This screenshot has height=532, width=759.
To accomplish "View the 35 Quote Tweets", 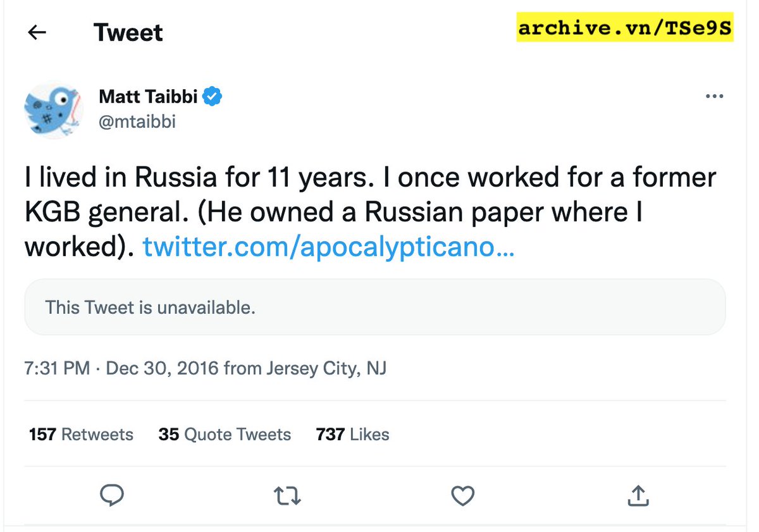I will 225,435.
